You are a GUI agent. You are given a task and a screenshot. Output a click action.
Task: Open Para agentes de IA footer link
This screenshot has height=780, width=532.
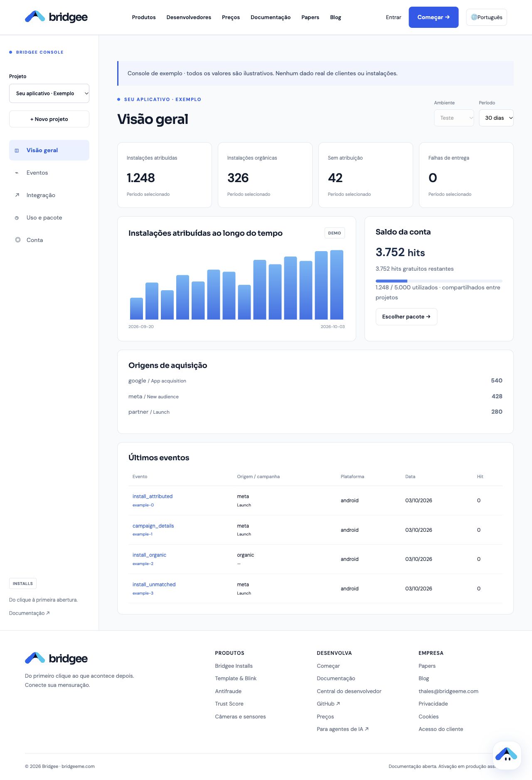pos(342,729)
